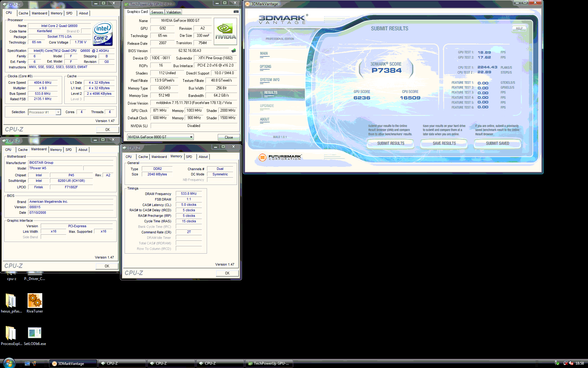
Task: Click the GPU Clock 871 MHz field
Action: pyautogui.click(x=160, y=111)
